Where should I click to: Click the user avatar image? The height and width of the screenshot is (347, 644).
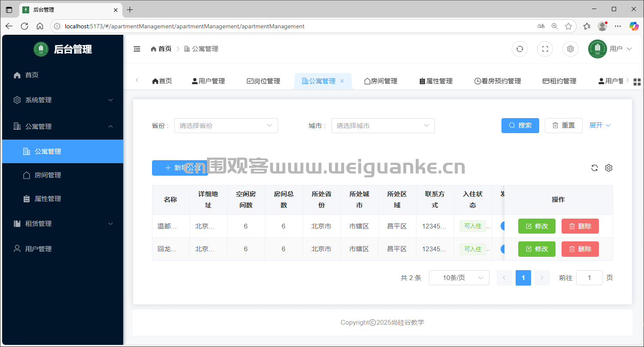[597, 49]
